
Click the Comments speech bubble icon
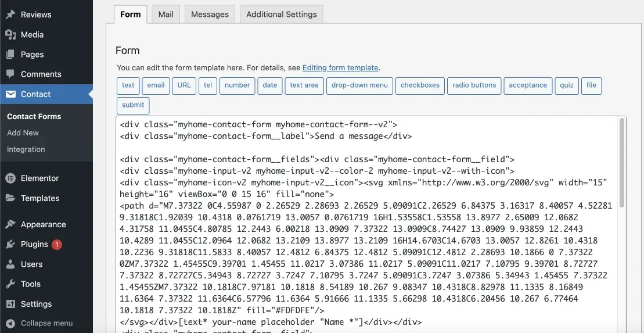pyautogui.click(x=10, y=74)
